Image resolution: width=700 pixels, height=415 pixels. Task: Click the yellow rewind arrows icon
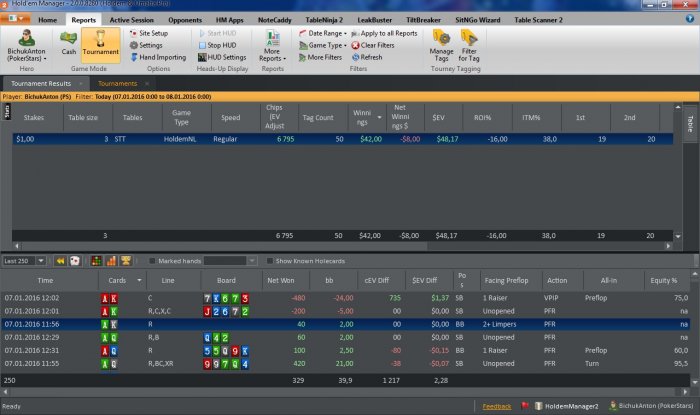click(60, 261)
